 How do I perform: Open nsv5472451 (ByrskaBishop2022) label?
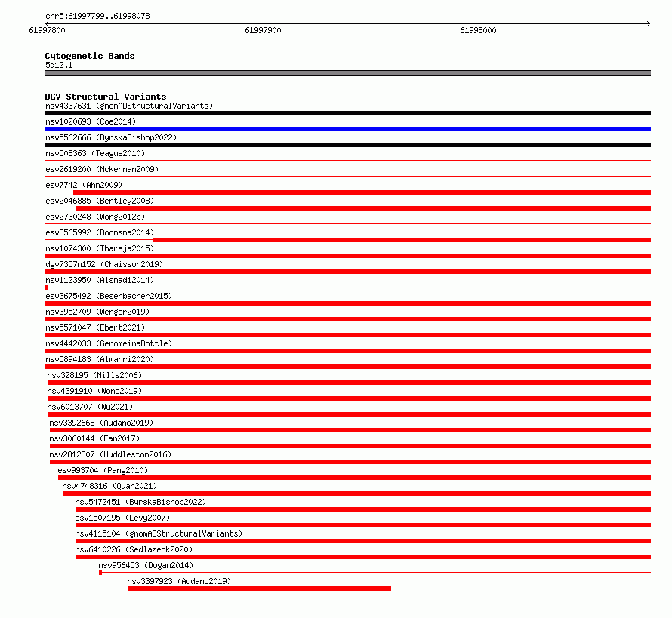coord(140,502)
